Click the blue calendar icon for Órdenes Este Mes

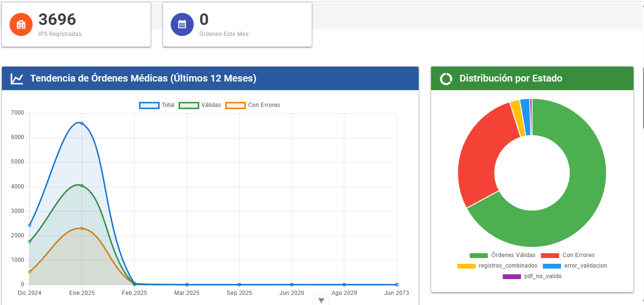(182, 24)
